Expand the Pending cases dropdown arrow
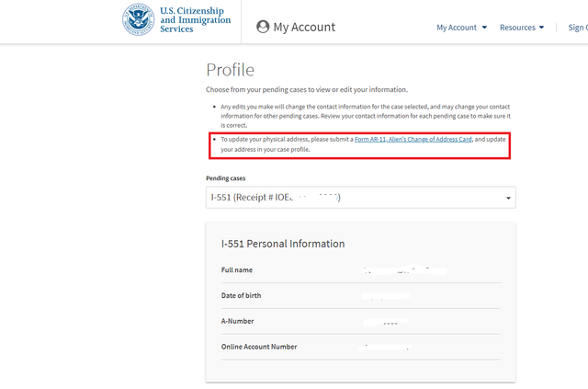The height and width of the screenshot is (389, 588). tap(508, 198)
